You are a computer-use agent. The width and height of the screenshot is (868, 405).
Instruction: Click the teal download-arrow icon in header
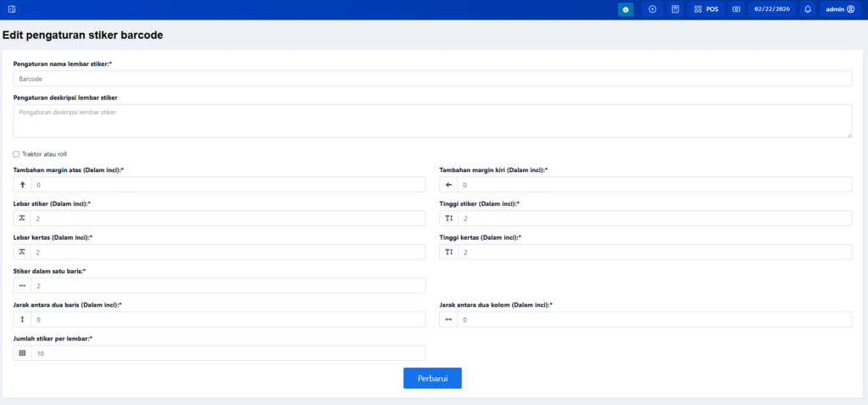pos(626,9)
